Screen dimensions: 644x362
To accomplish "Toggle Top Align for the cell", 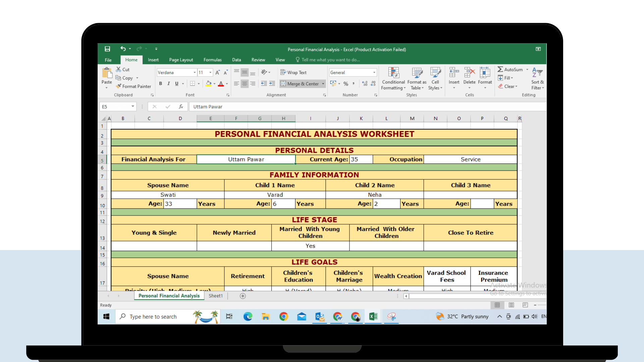I will pyautogui.click(x=236, y=72).
